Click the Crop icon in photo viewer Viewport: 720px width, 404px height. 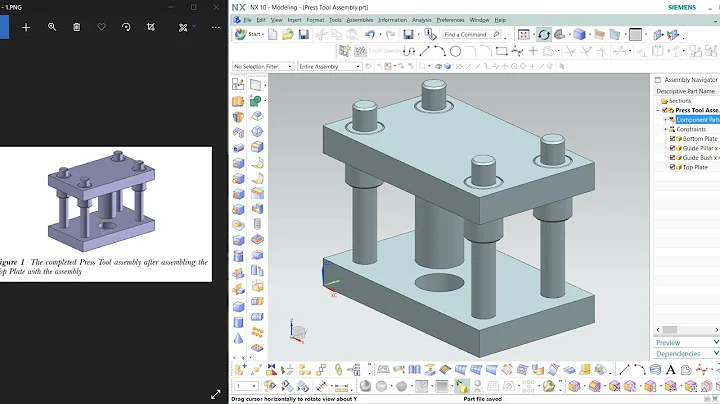pos(151,27)
